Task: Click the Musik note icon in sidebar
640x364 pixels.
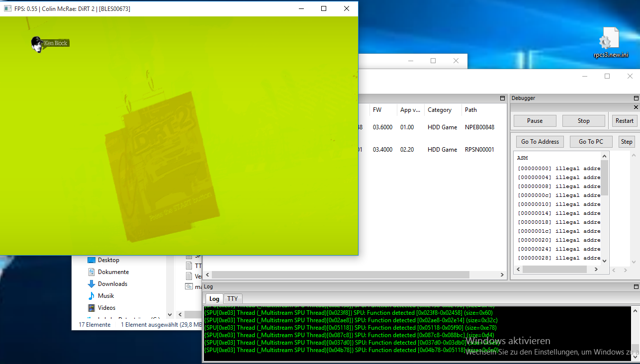Action: point(91,296)
